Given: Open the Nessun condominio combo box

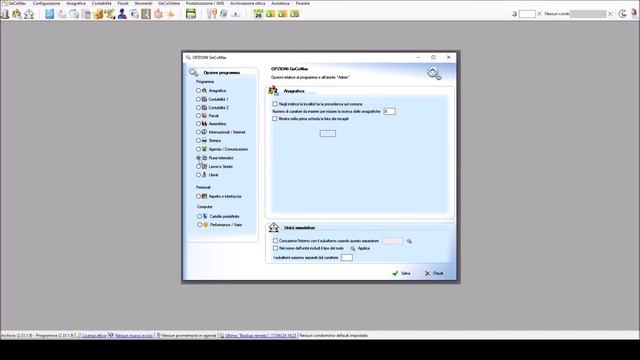Looking at the screenshot, I should coord(576,14).
